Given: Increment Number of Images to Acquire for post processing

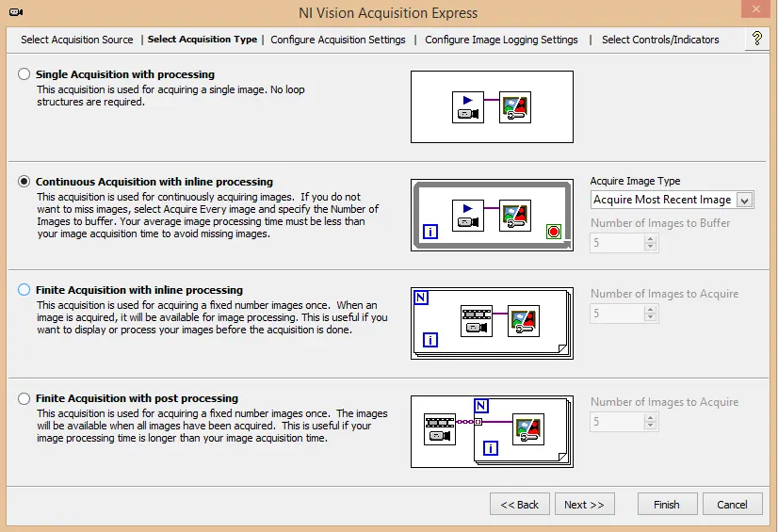Looking at the screenshot, I should [651, 418].
